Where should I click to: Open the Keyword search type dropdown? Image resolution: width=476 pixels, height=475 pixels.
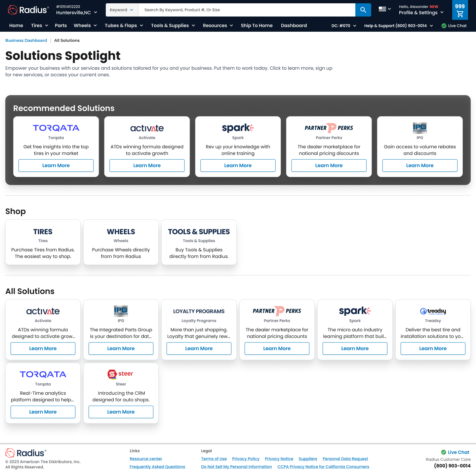(122, 10)
